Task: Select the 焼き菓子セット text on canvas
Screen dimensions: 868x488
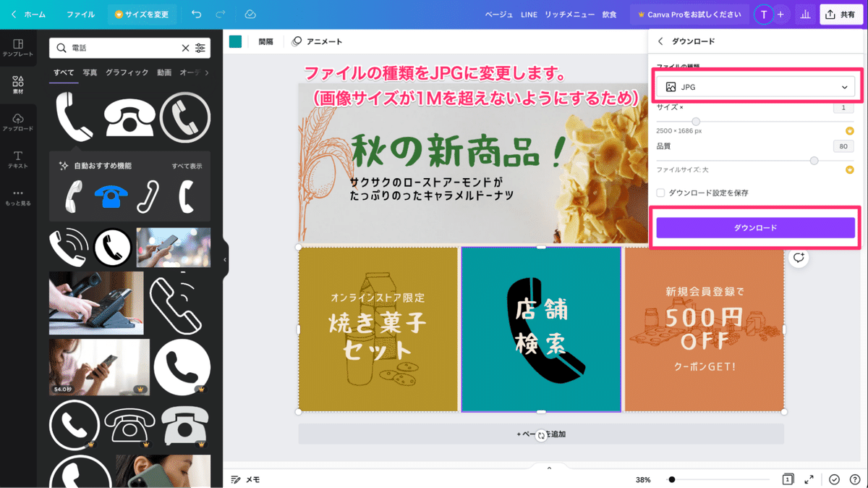Action: (x=377, y=337)
